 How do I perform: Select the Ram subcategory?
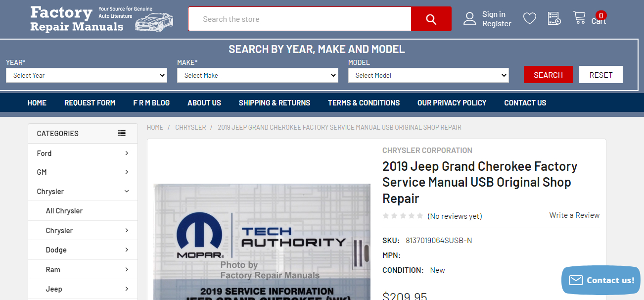[x=53, y=270]
